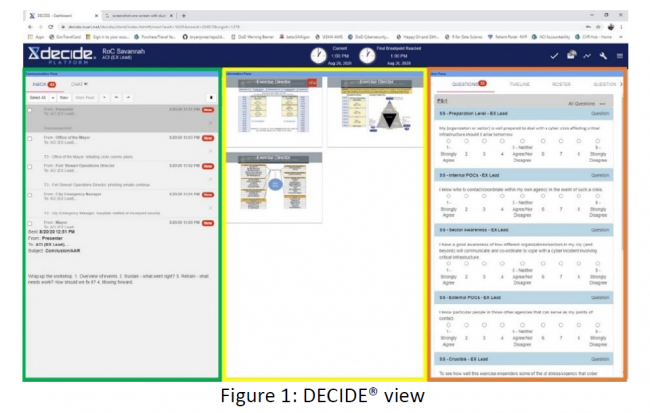650x413 pixels.
Task: Tick checkbox for Fort Stewart Operations Director message
Action: pos(30,167)
